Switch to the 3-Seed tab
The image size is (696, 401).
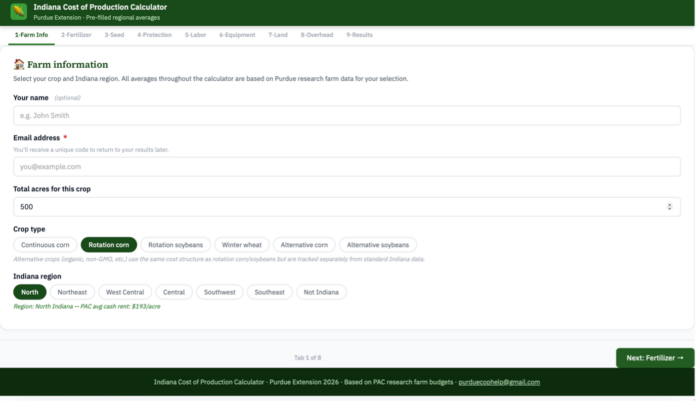pyautogui.click(x=115, y=35)
